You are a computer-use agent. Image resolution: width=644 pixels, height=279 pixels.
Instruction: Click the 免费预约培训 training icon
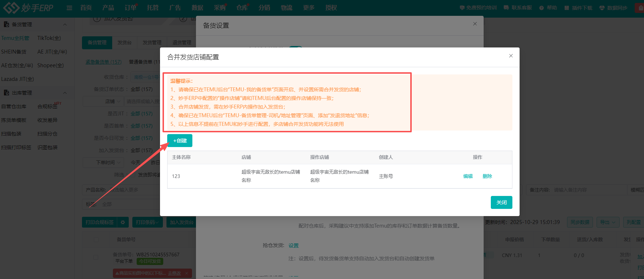[462, 8]
